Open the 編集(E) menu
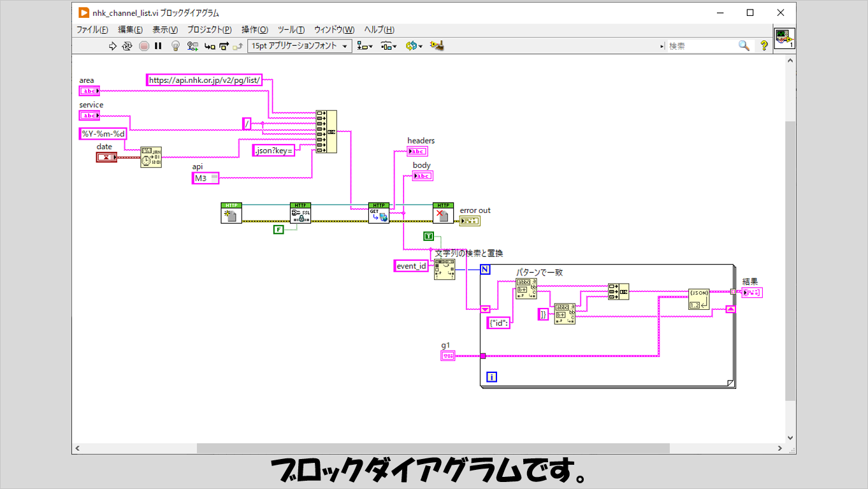The height and width of the screenshot is (489, 868). (131, 30)
